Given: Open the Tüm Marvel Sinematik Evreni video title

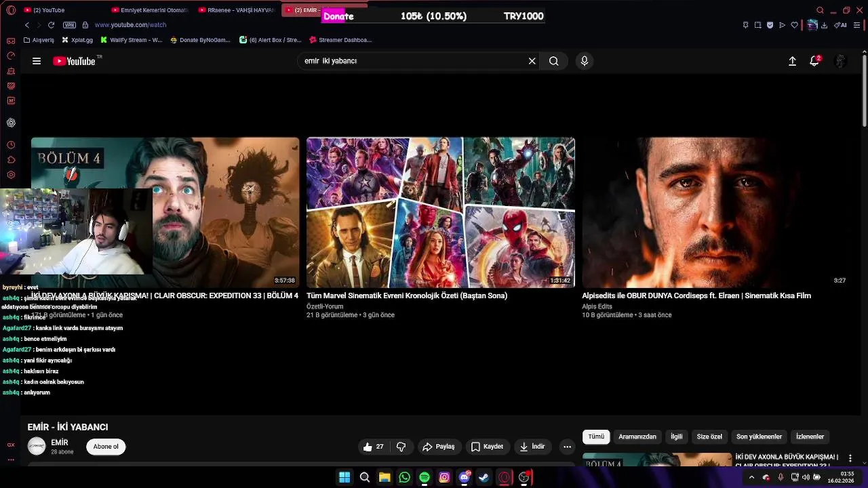Looking at the screenshot, I should coord(407,296).
